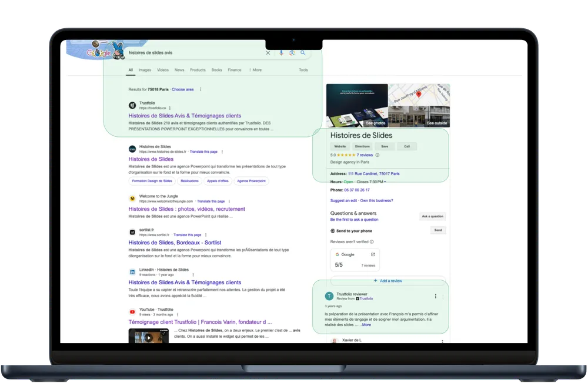Viewport: 588px width, 383px height.
Task: Open the Trustfolio reviewer three-dot options
Action: pyautogui.click(x=435, y=296)
